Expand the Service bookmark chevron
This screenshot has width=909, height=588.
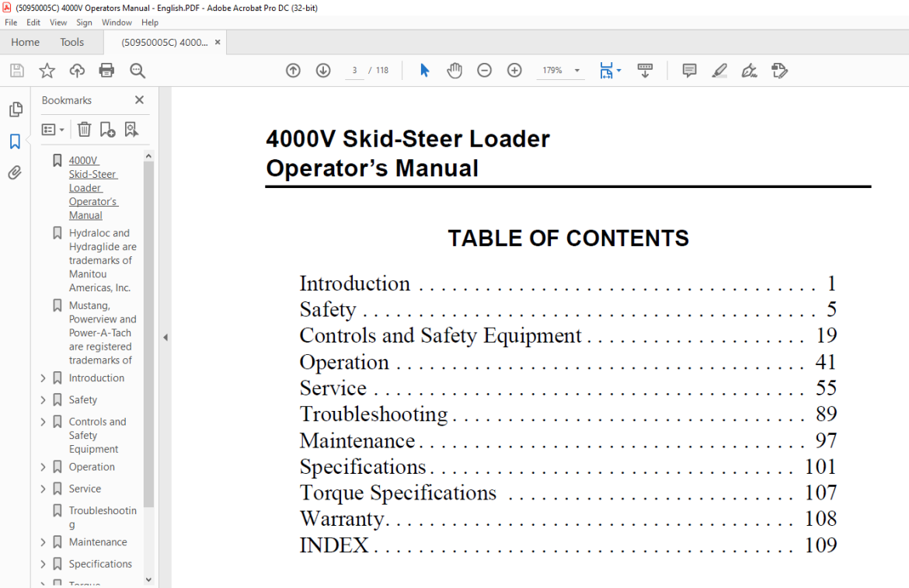pos(43,489)
